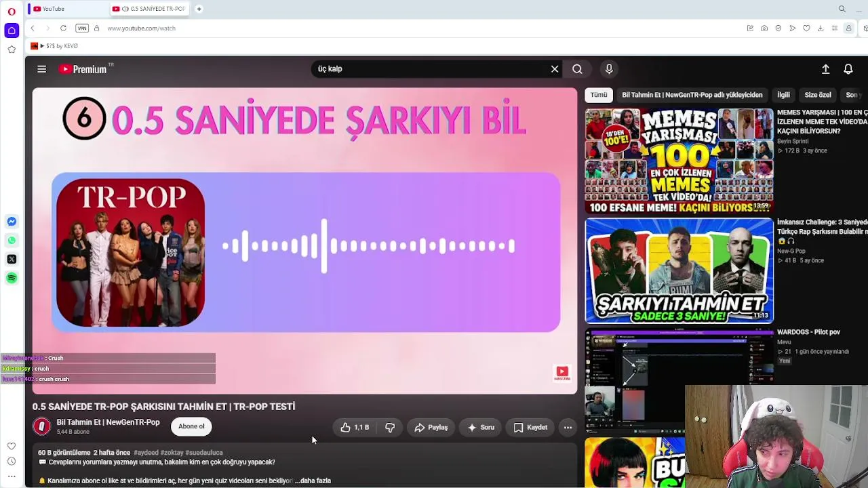This screenshot has height=488, width=868.
Task: Dislike the video
Action: (x=390, y=427)
